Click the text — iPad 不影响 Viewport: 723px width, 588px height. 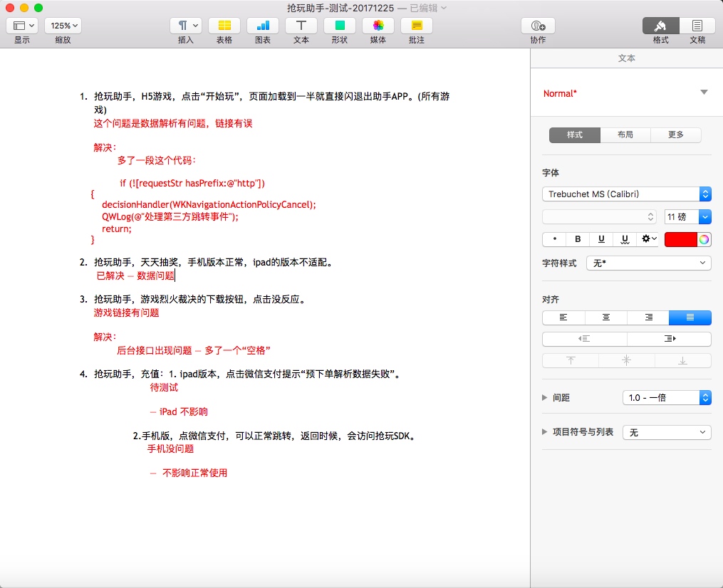179,411
